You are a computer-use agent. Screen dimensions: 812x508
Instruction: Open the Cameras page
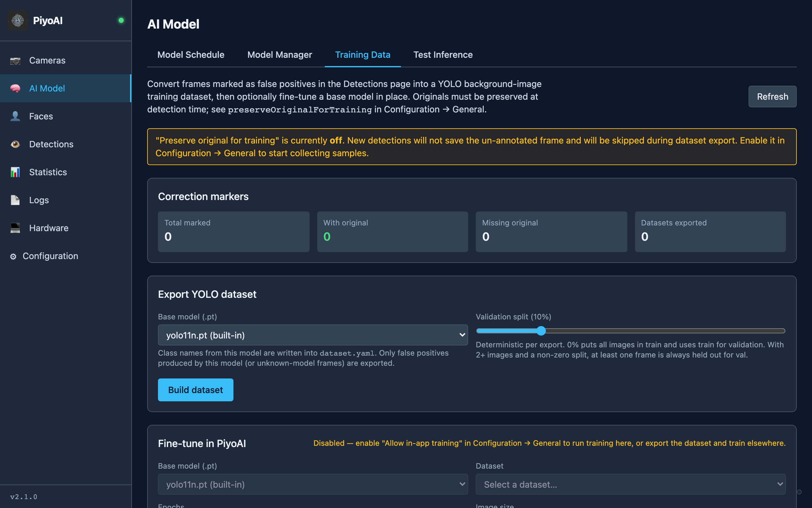[66, 60]
